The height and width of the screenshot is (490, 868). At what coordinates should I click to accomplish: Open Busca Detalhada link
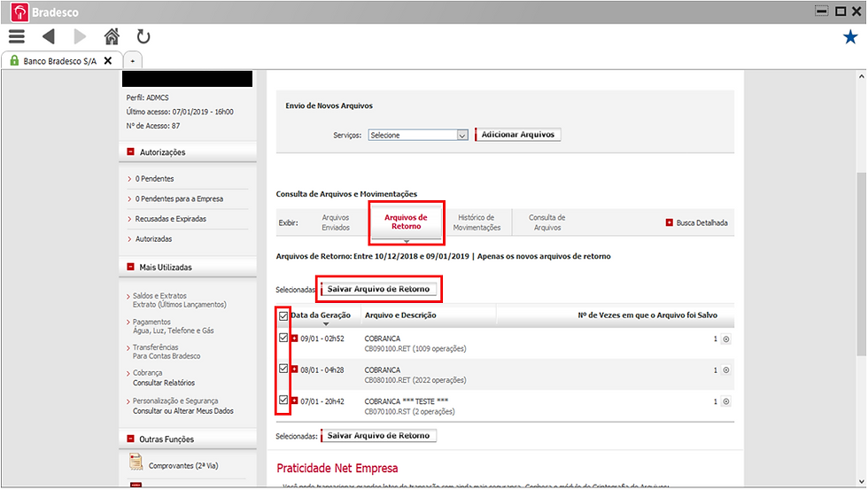pos(701,222)
